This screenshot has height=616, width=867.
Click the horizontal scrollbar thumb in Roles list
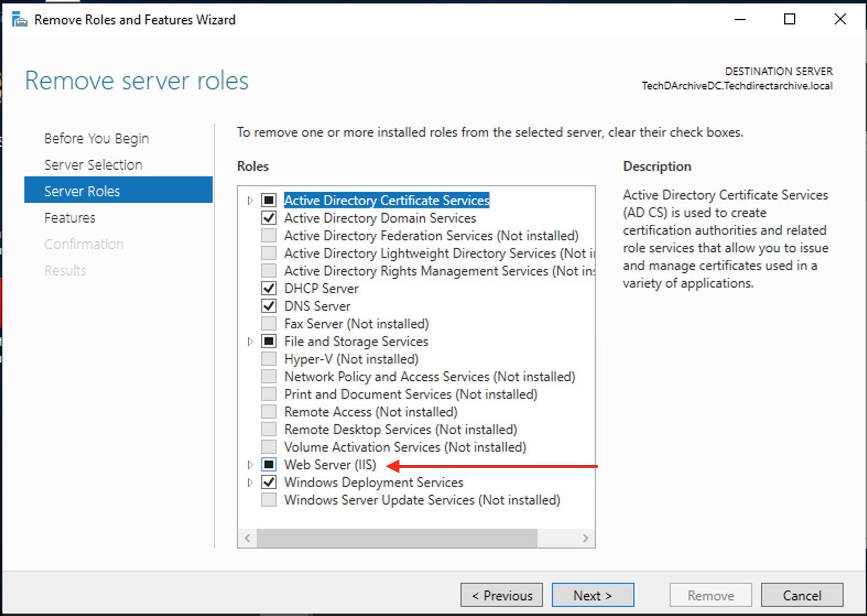(x=397, y=538)
